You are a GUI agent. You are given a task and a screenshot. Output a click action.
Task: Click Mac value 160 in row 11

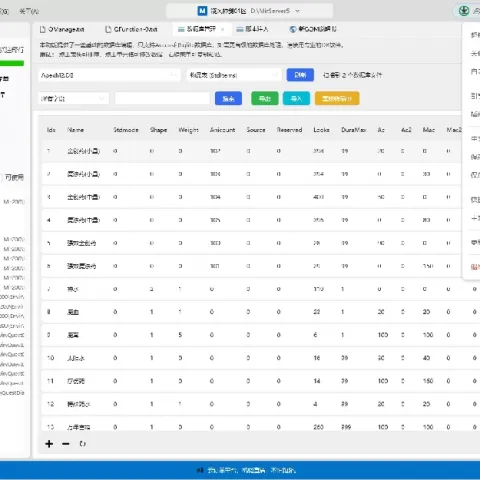pos(428,381)
